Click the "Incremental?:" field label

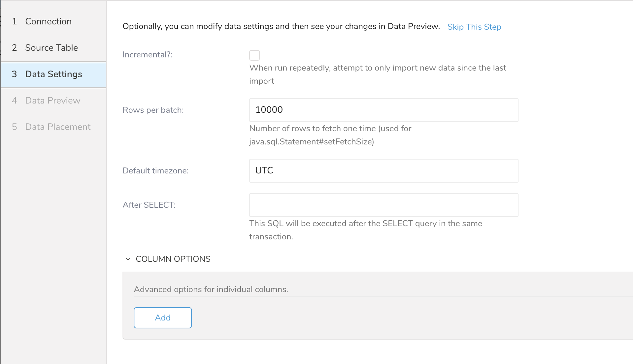[x=147, y=55]
